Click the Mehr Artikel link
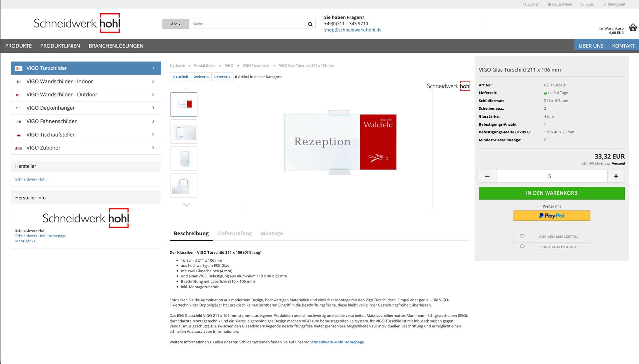 tap(26, 241)
